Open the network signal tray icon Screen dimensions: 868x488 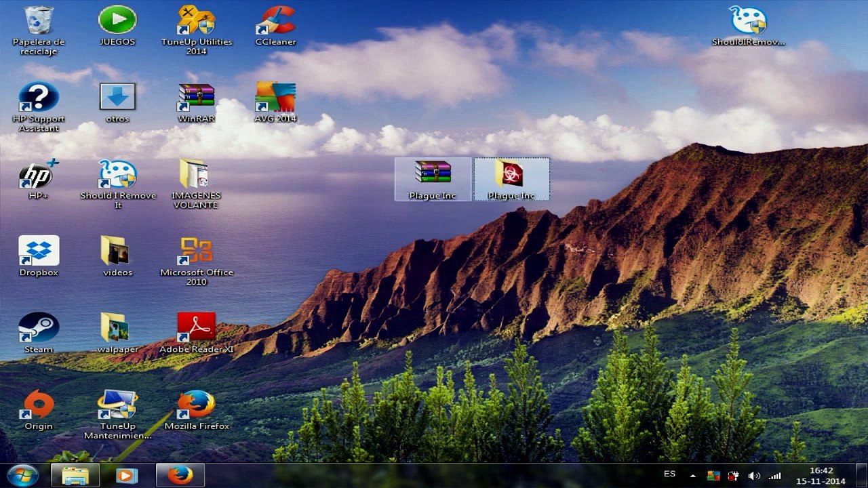(x=774, y=476)
